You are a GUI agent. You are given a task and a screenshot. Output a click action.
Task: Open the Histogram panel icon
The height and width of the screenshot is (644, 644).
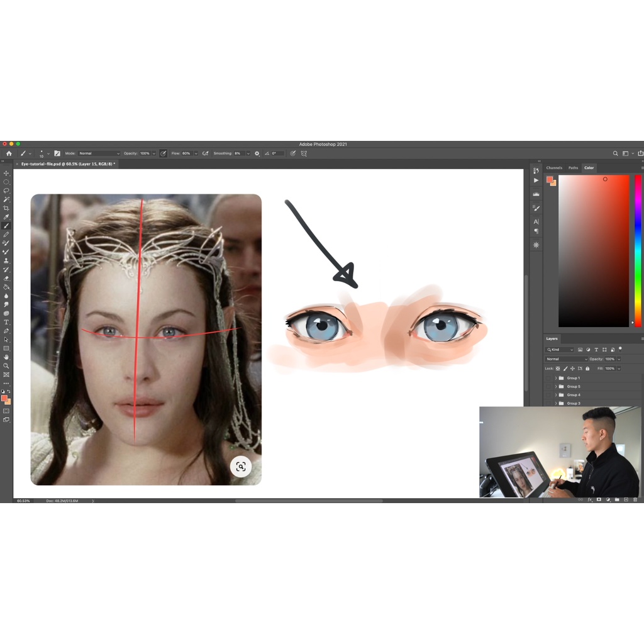536,194
